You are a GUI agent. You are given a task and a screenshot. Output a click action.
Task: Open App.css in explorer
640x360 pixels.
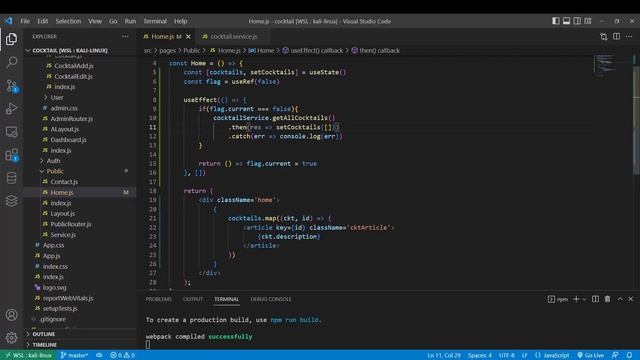pos(53,245)
